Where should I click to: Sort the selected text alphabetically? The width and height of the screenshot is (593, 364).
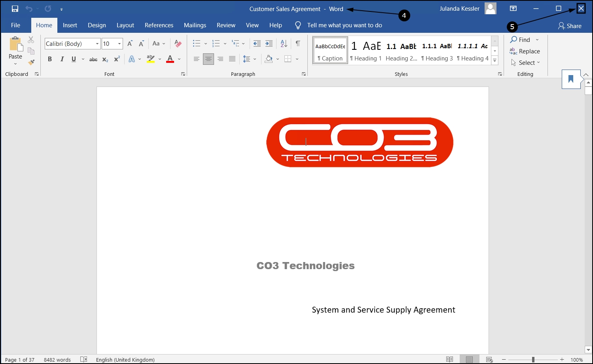pyautogui.click(x=284, y=43)
